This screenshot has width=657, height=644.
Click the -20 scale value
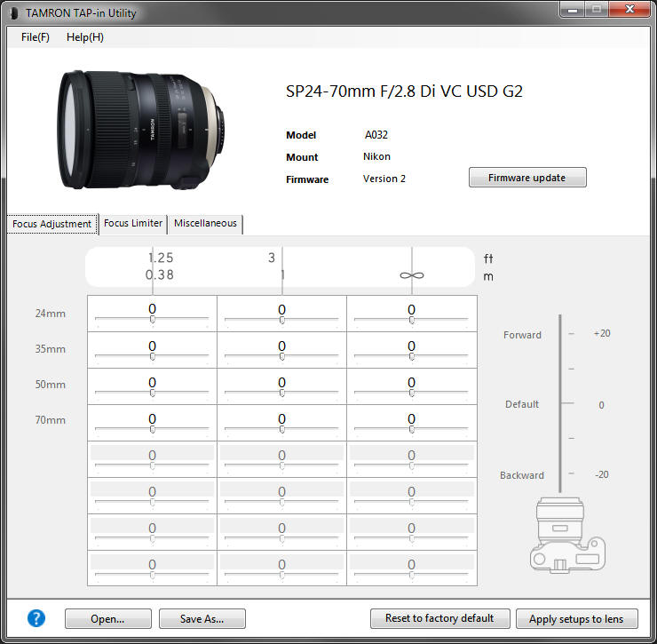602,474
